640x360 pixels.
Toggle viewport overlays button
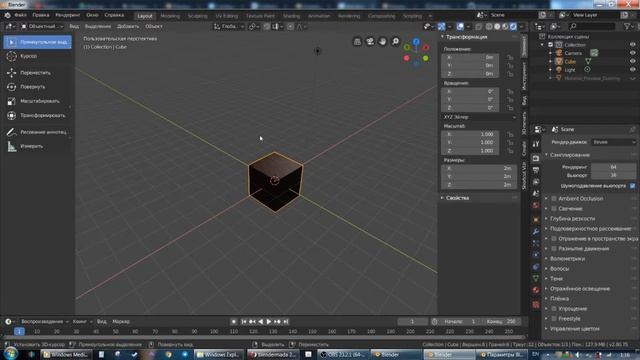[460, 27]
